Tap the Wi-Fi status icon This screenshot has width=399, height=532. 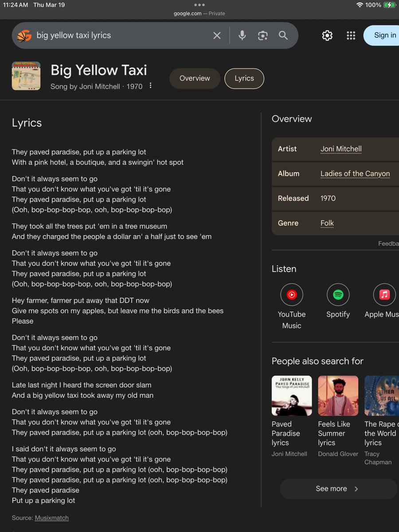coord(360,5)
